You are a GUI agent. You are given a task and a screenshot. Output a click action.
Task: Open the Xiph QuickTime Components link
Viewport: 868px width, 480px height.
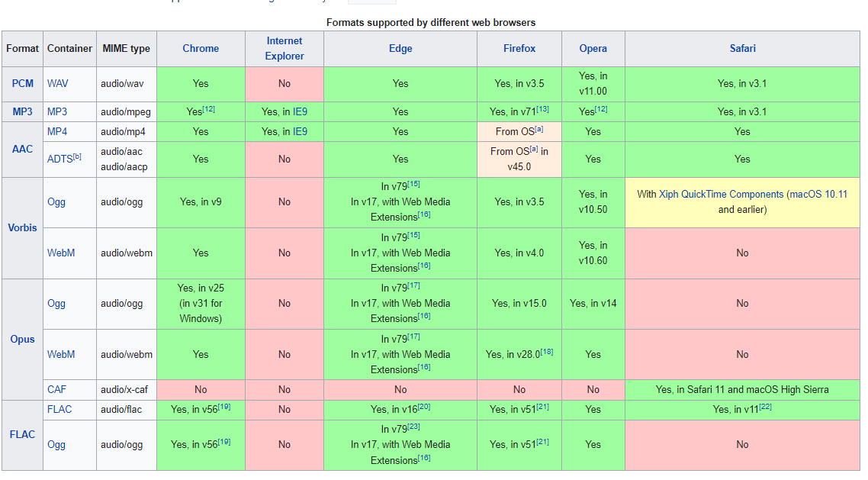click(722, 195)
